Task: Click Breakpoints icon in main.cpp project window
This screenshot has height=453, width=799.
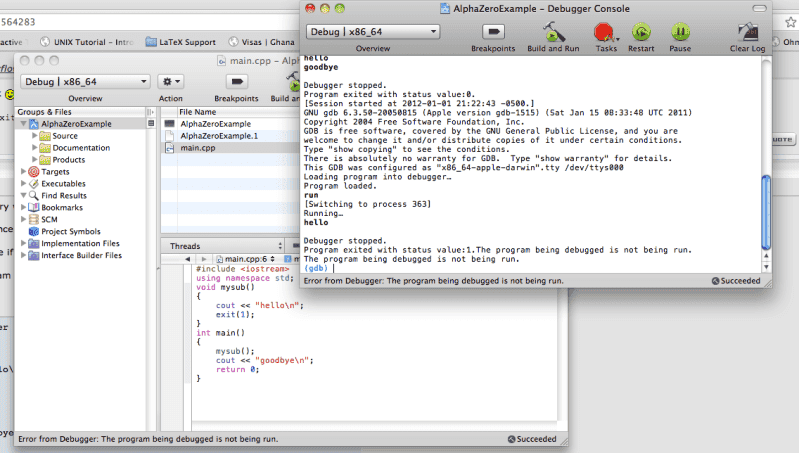Action: pyautogui.click(x=236, y=81)
